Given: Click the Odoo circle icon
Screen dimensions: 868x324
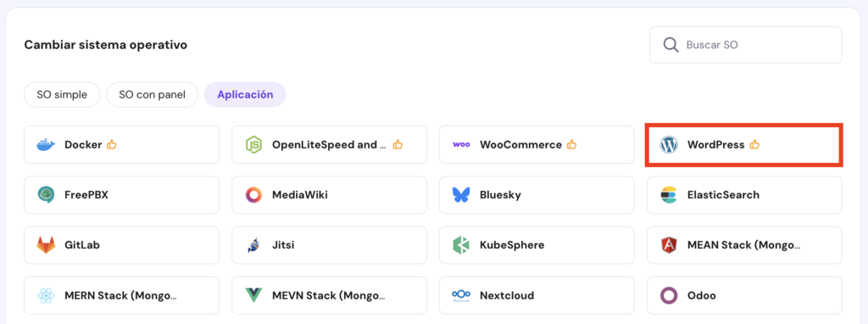Looking at the screenshot, I should [669, 295].
